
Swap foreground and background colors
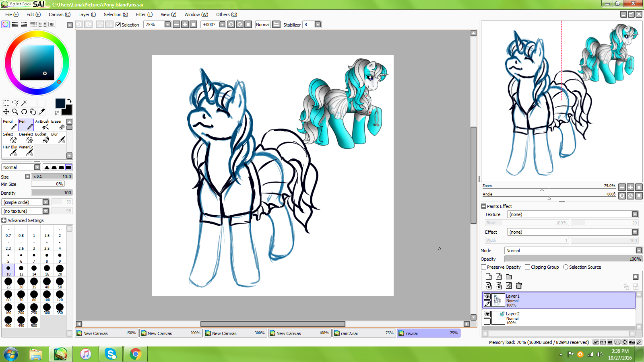69,101
